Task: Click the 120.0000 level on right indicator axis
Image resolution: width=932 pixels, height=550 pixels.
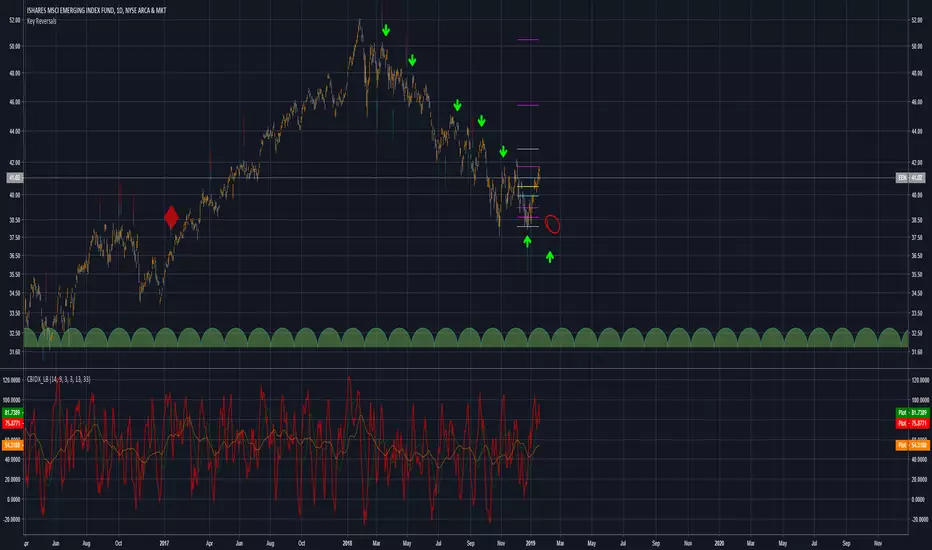Action: point(920,380)
